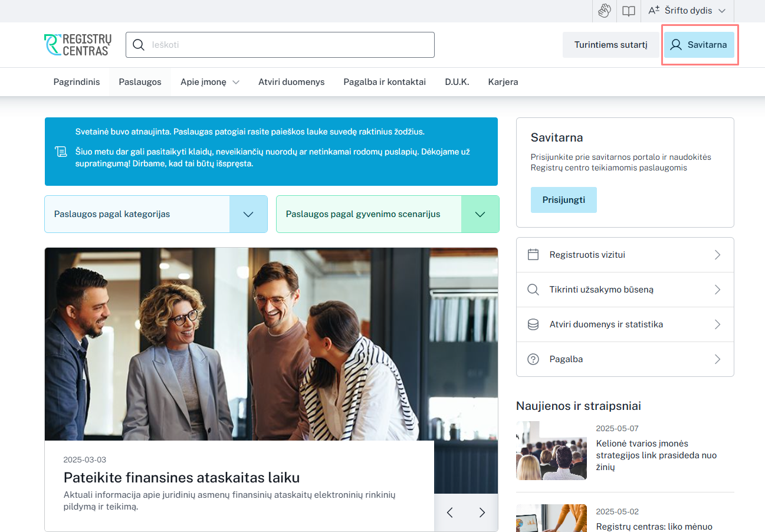Click the arrow on Tikrinti užsakymo būseną row
The width and height of the screenshot is (765, 532).
(718, 290)
